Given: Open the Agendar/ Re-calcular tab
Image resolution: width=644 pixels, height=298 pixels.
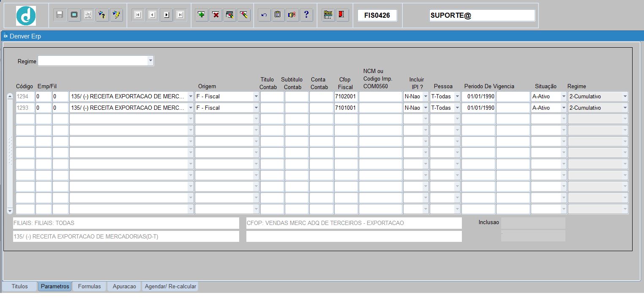Looking at the screenshot, I should (x=170, y=287).
